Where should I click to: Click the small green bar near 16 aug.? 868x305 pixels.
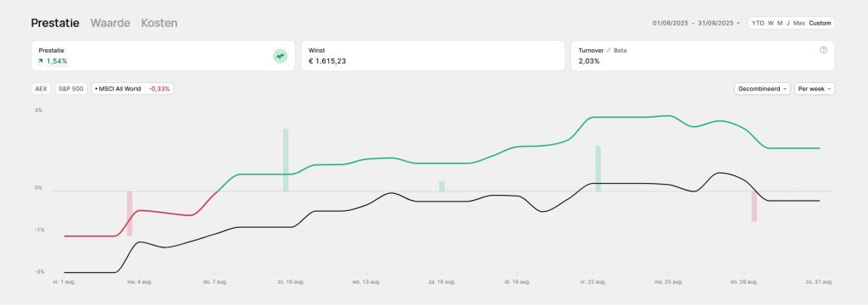tap(442, 186)
